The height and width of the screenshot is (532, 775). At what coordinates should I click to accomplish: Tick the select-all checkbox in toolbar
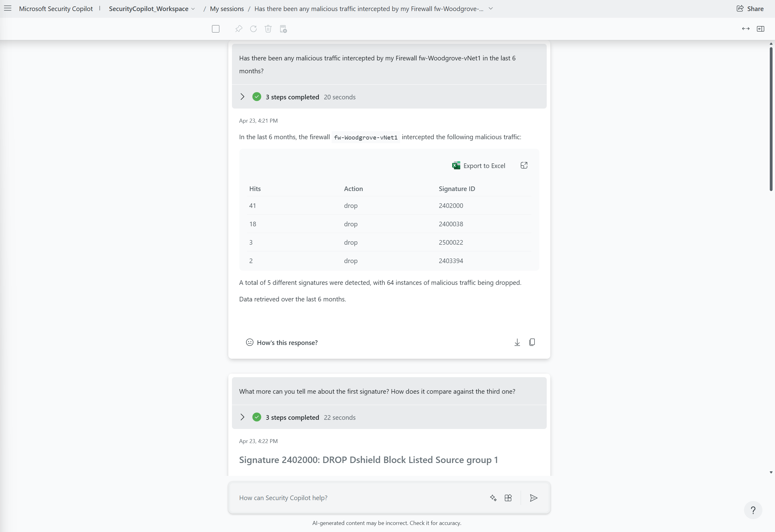tap(216, 29)
